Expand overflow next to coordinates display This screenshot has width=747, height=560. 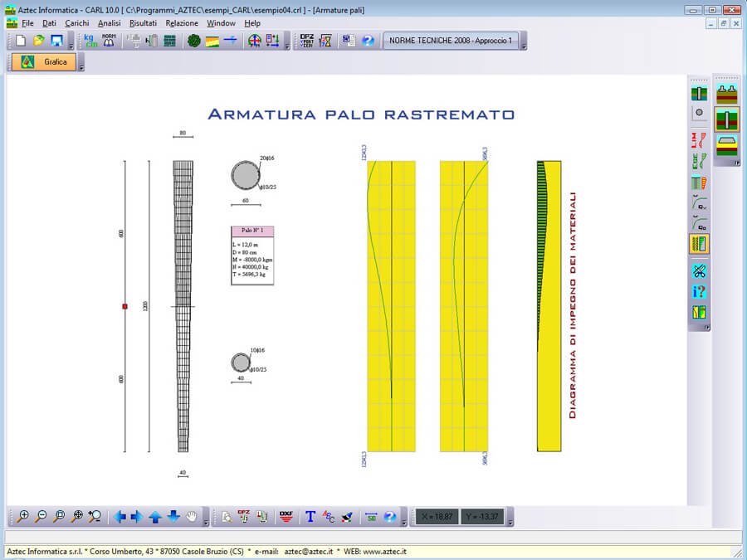(510, 522)
